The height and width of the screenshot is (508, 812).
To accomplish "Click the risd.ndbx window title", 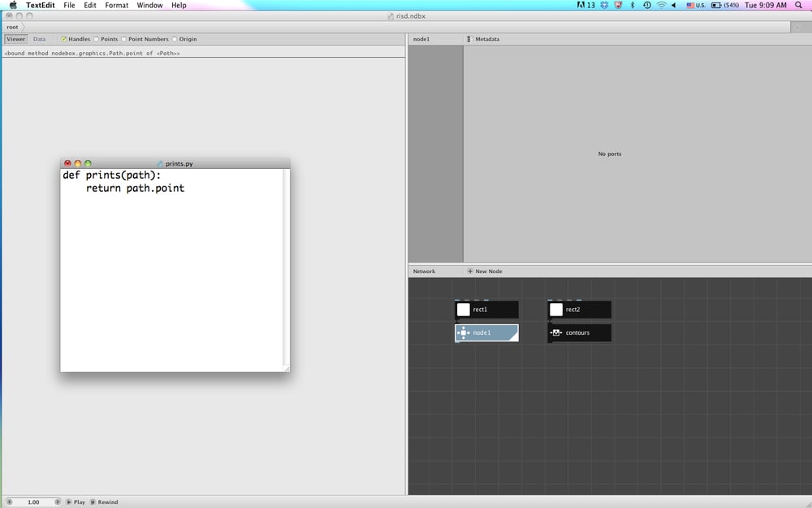I will pos(411,16).
